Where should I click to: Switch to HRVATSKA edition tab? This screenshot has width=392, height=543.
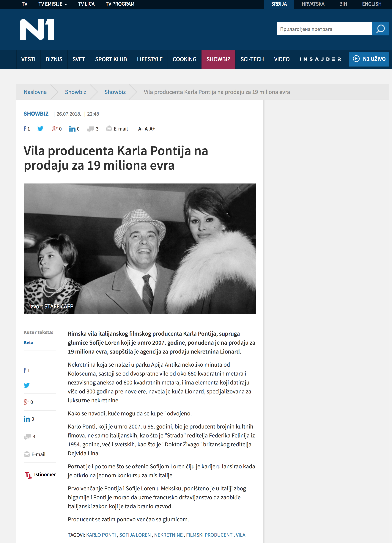click(313, 4)
